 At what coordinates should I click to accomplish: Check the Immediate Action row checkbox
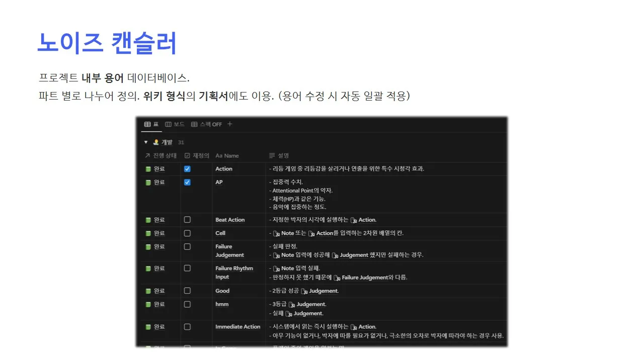(187, 327)
